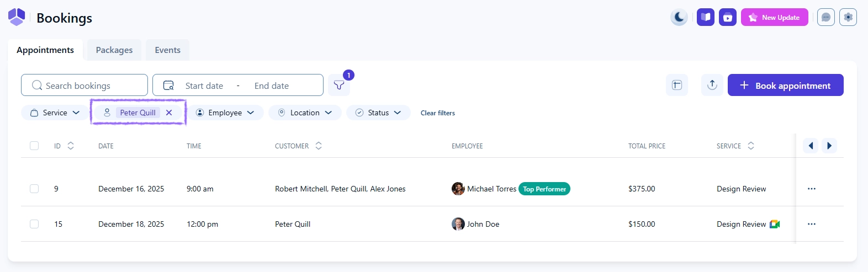Click the Book appointment button
Image resolution: width=868 pixels, height=272 pixels.
[x=785, y=86]
